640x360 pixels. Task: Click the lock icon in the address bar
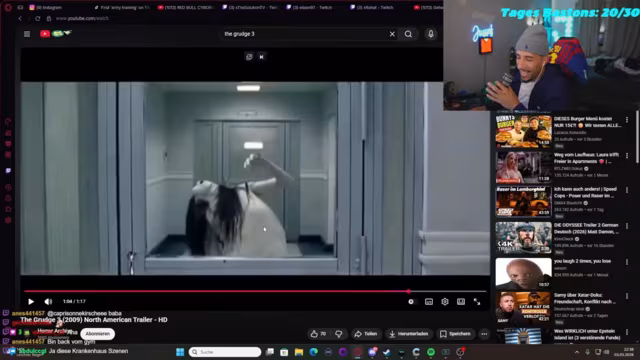tap(49, 18)
